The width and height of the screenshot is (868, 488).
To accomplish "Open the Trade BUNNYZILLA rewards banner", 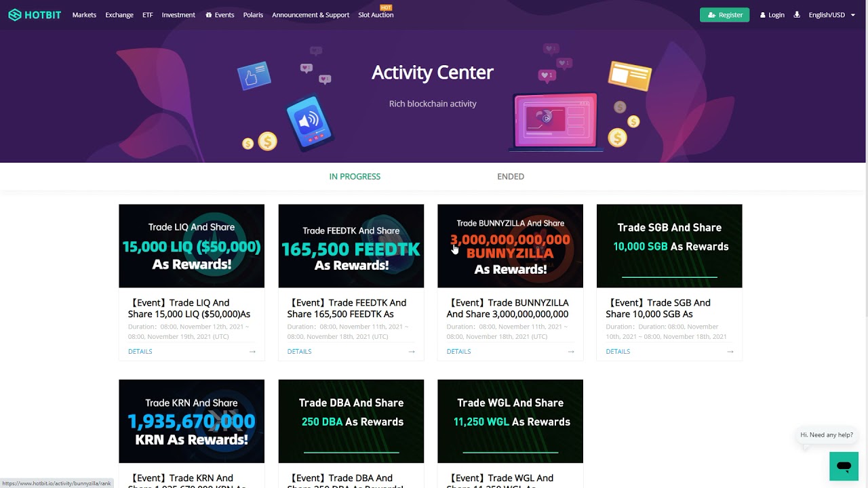I will (x=510, y=246).
